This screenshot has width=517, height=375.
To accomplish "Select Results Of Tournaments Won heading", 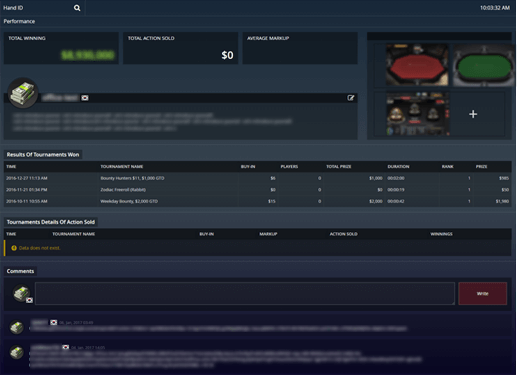I will click(43, 155).
